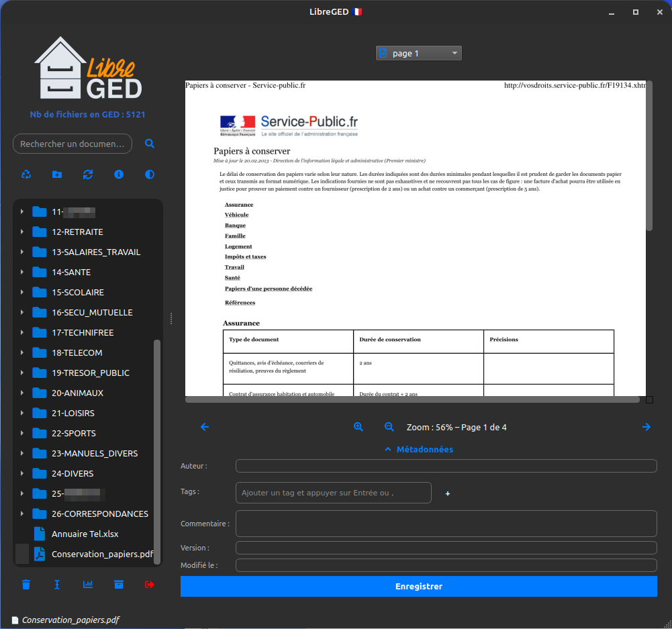
Task: Expand the 20-ANIMAUX folder arrow
Action: pos(22,393)
